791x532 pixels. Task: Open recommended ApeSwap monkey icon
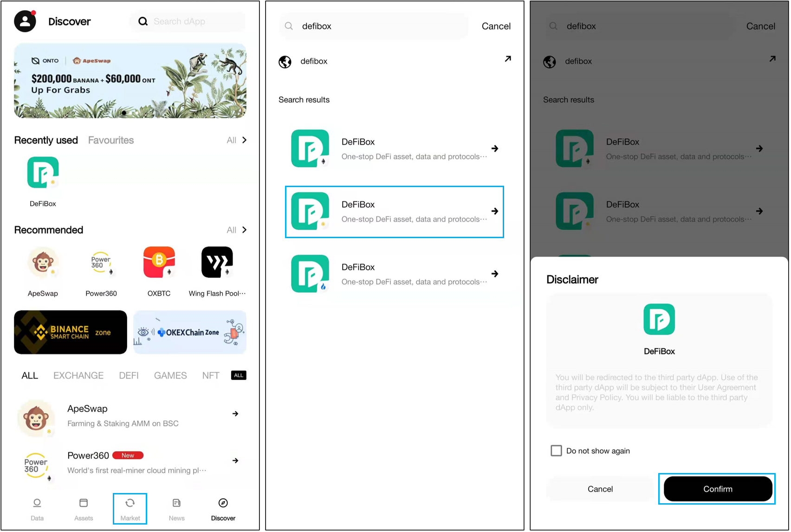(43, 262)
